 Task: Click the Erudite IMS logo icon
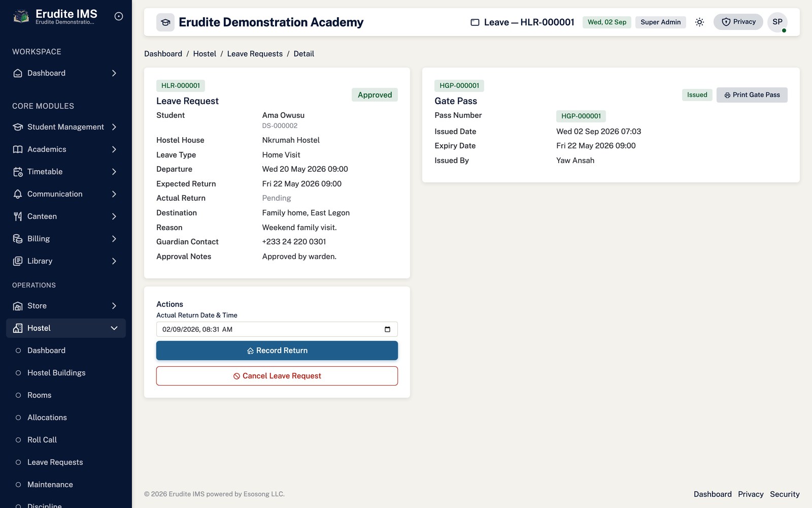21,16
